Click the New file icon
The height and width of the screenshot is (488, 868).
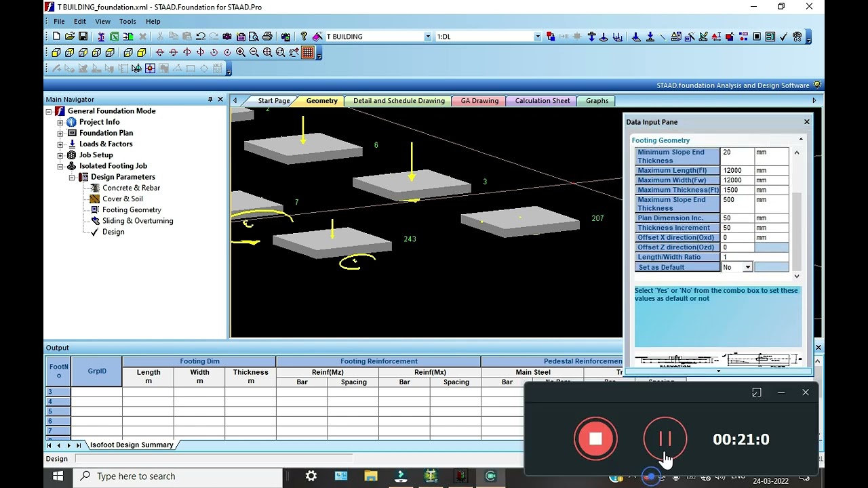coord(56,37)
